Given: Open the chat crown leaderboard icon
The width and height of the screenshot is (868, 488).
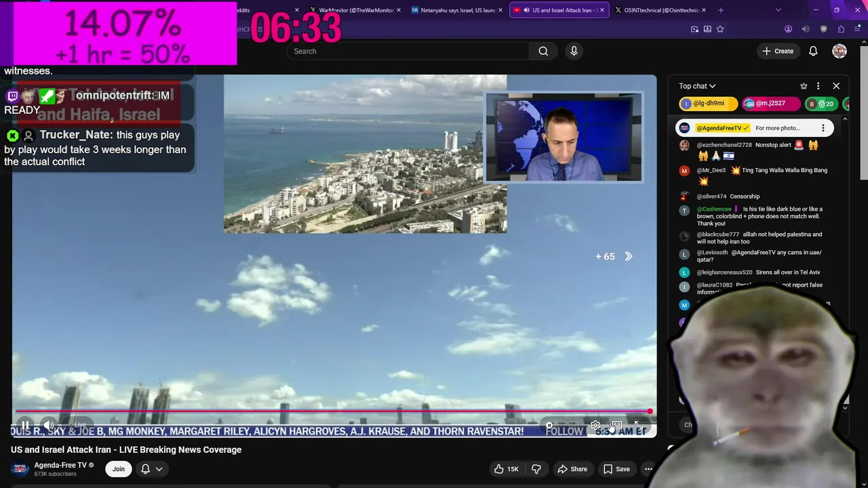Looking at the screenshot, I should tap(804, 86).
